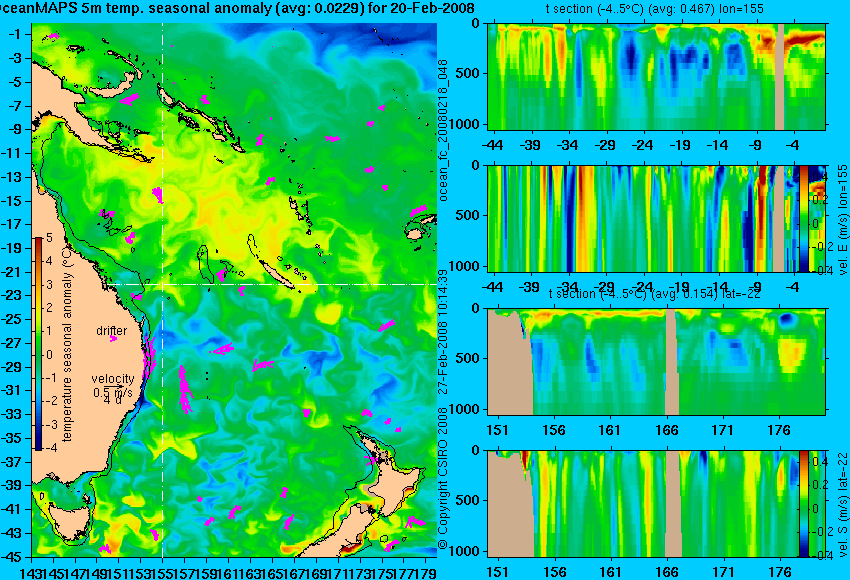Click '166' under the lat=-22 temperature section

(x=666, y=430)
